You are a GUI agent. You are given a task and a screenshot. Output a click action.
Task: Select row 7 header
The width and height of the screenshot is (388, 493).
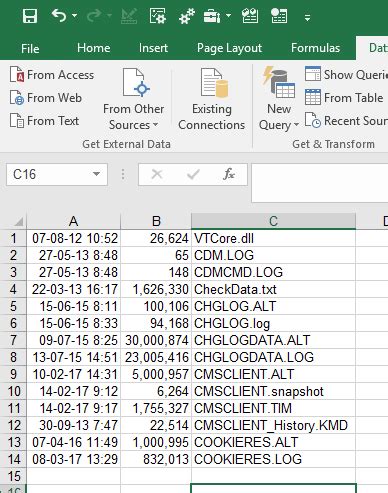[13, 340]
